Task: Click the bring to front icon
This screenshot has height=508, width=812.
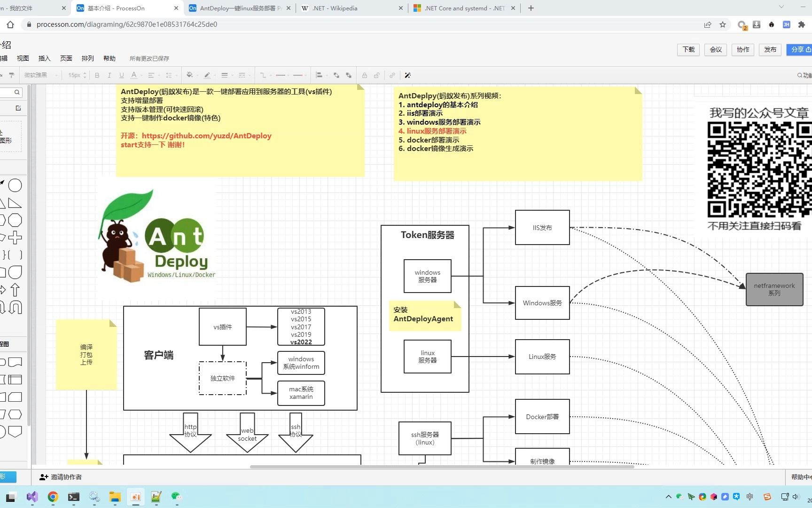Action: coord(336,75)
